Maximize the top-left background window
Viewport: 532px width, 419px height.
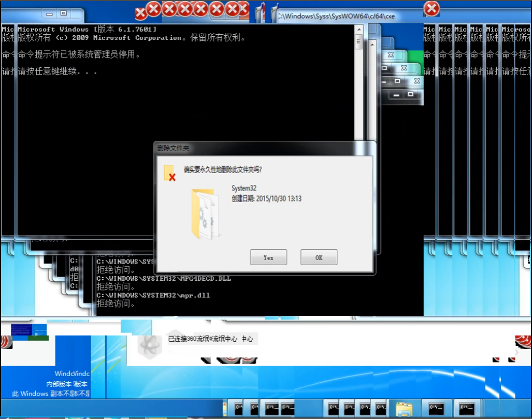tap(64, 13)
